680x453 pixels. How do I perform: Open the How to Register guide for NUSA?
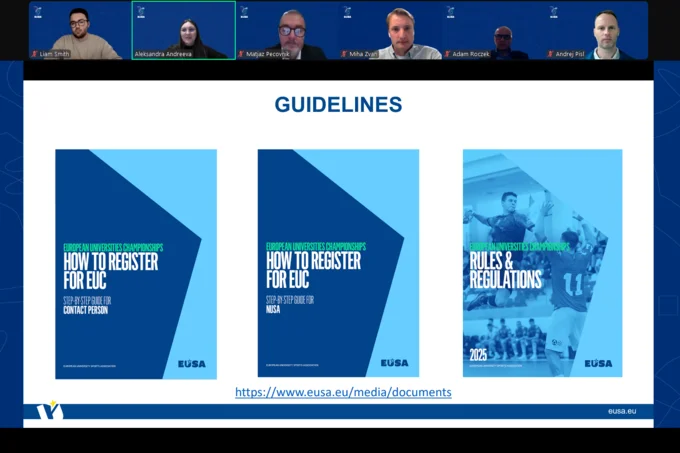click(x=338, y=264)
